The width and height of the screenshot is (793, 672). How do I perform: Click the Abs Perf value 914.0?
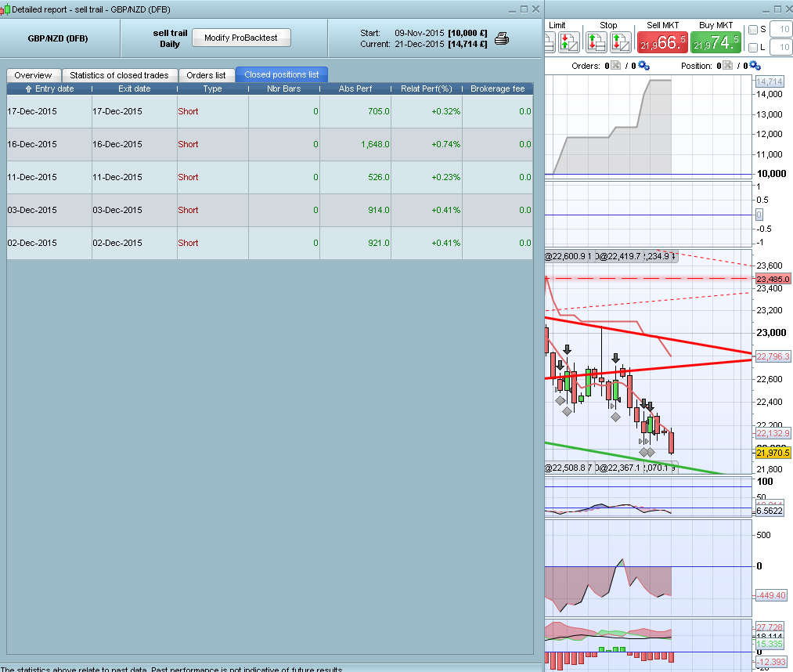[x=379, y=210]
